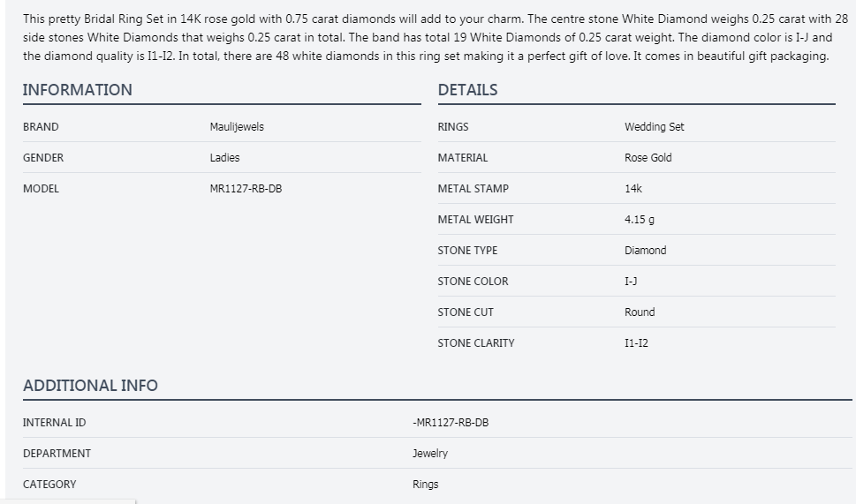This screenshot has height=504, width=856.
Task: Click the Rings category value
Action: [x=426, y=485]
